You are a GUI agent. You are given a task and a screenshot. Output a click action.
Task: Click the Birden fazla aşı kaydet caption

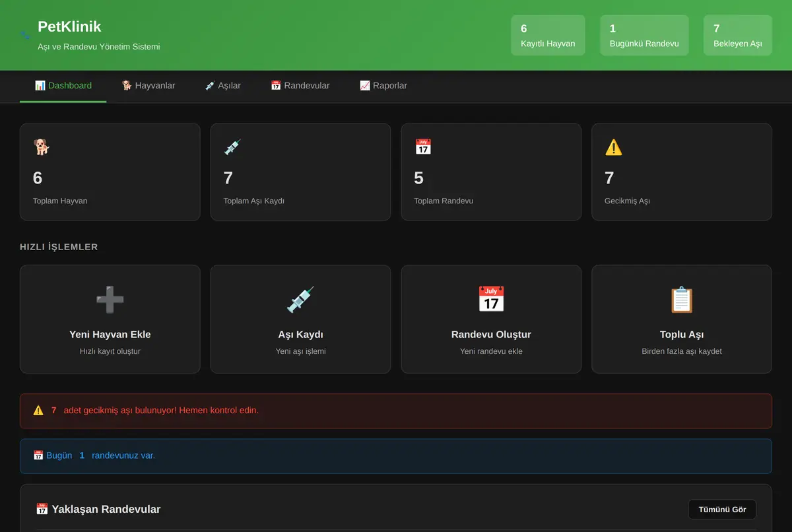point(682,351)
